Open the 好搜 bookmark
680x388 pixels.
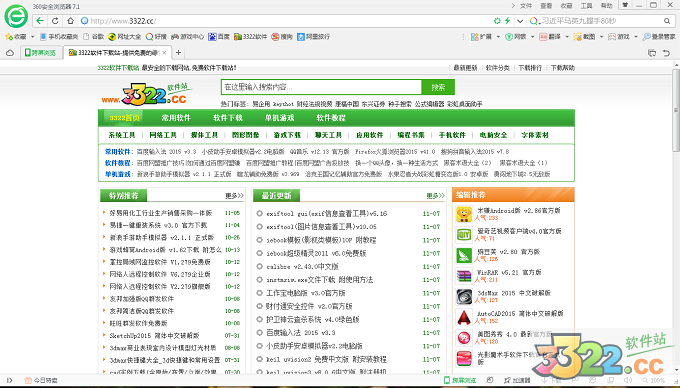[157, 37]
